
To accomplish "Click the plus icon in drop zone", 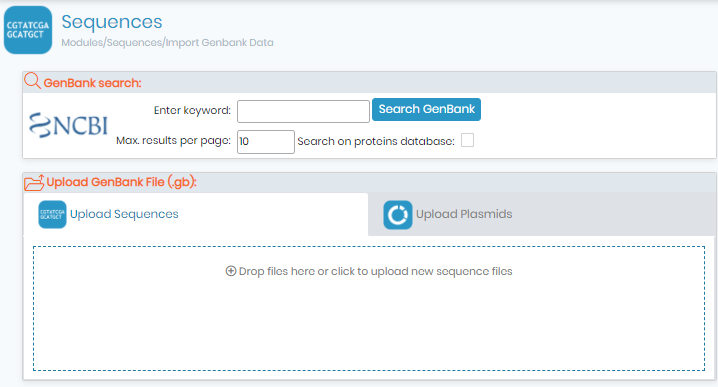I will tap(231, 271).
